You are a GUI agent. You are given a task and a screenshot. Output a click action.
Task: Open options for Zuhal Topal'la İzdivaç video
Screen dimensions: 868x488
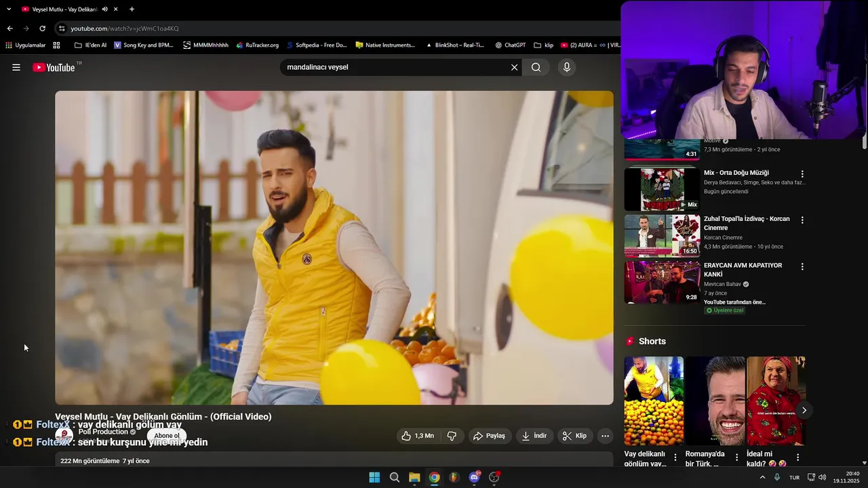tap(802, 220)
